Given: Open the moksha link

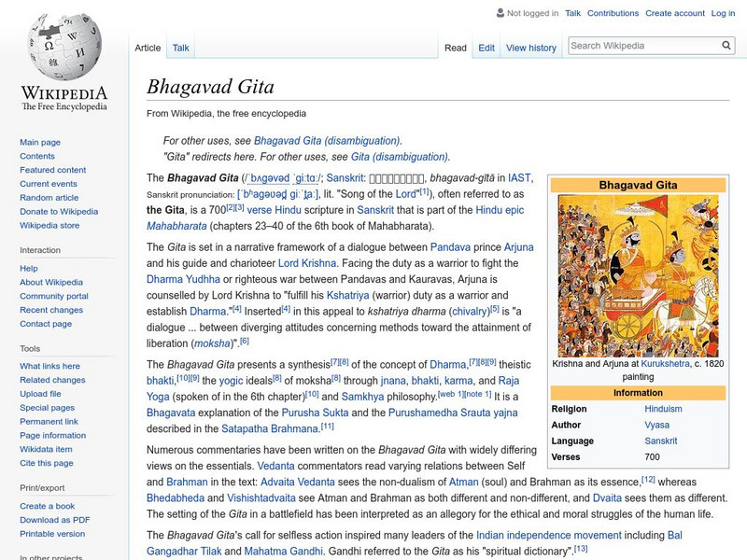Looking at the screenshot, I should [212, 343].
